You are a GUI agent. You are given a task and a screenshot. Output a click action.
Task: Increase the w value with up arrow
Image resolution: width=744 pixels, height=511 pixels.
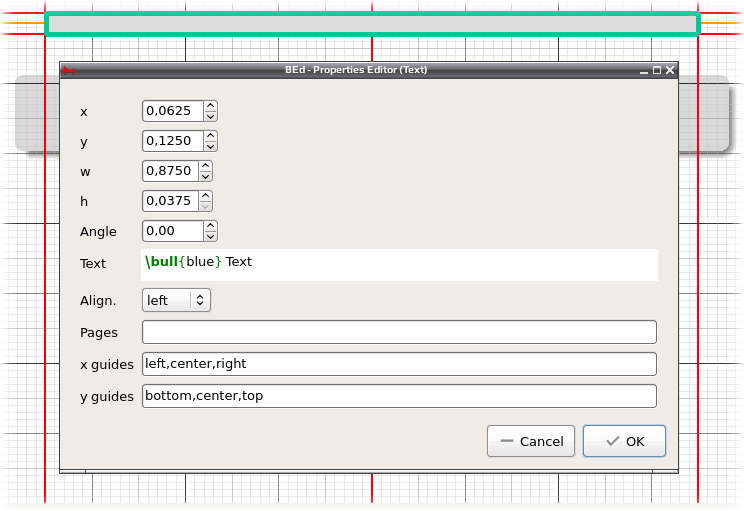click(205, 166)
